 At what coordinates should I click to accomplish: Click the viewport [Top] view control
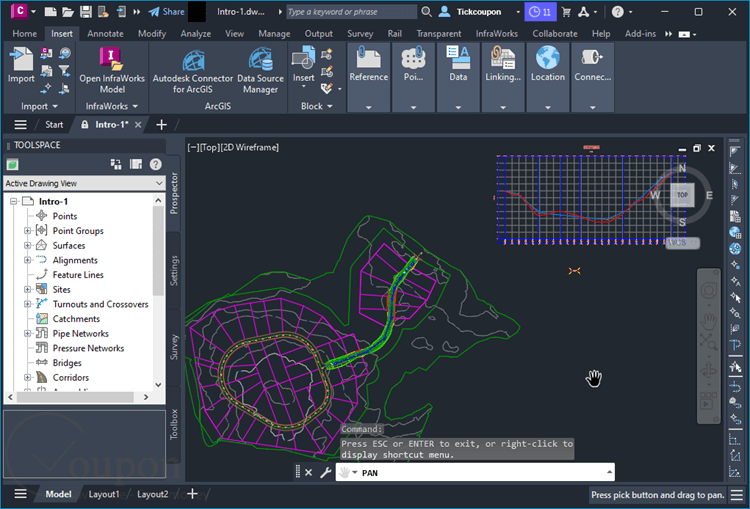[209, 147]
